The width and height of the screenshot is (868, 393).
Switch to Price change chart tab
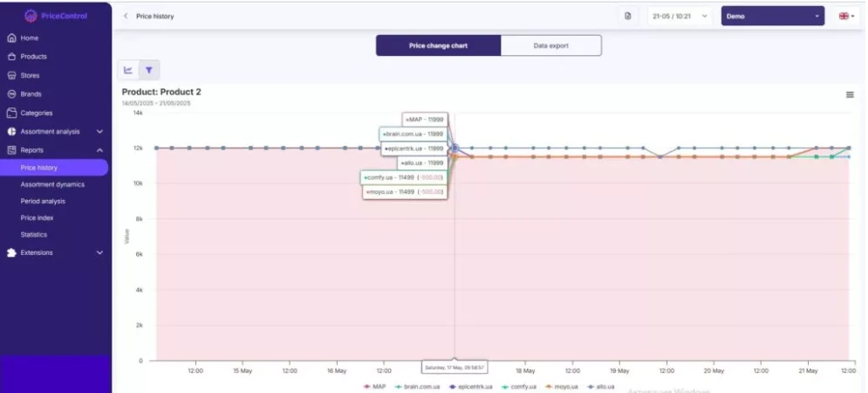pyautogui.click(x=439, y=45)
